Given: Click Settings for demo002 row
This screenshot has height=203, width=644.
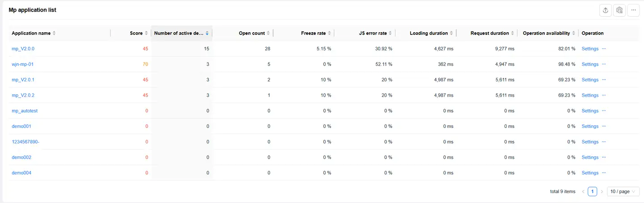Looking at the screenshot, I should [x=590, y=157].
